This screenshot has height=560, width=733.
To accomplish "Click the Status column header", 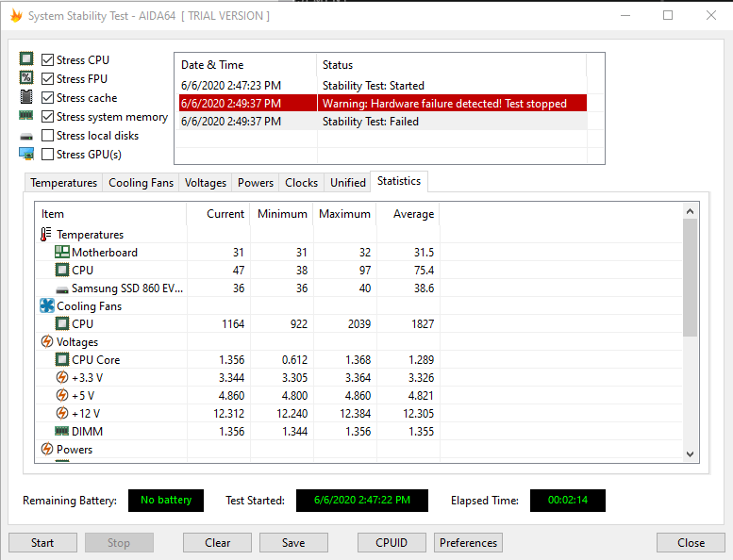I will pyautogui.click(x=452, y=65).
